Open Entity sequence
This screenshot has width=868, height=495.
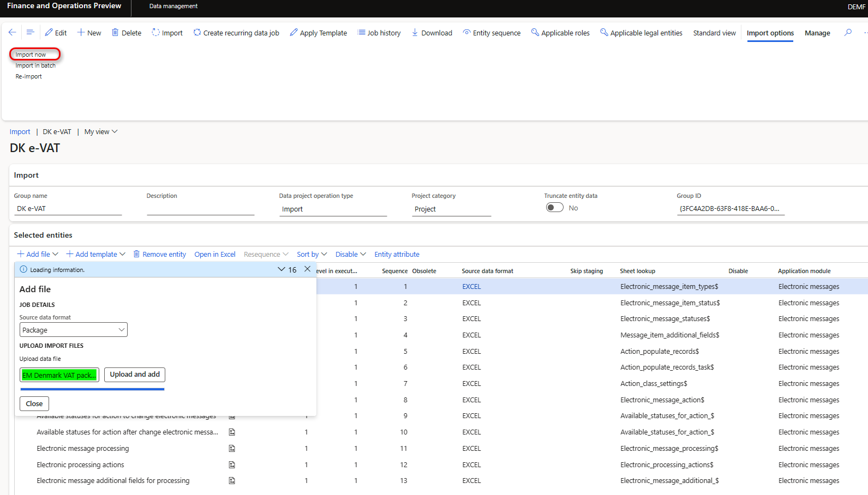point(492,33)
